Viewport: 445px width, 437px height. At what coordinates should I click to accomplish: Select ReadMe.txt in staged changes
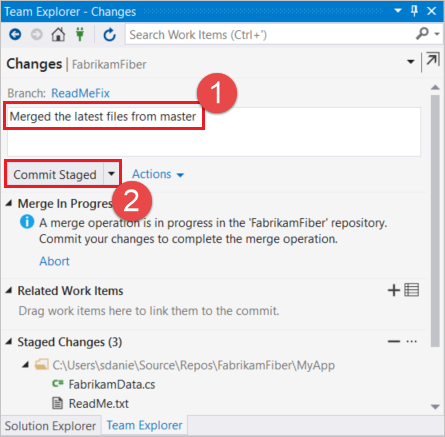99,404
